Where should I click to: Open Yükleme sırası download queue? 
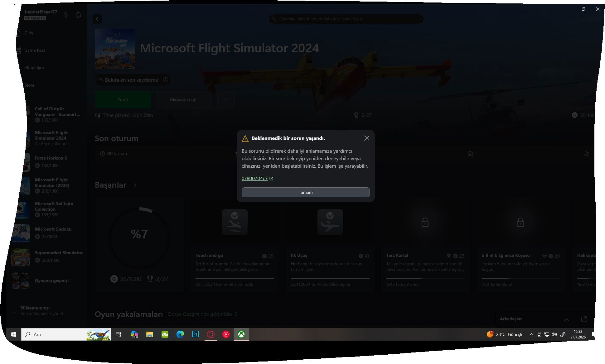pos(42,311)
